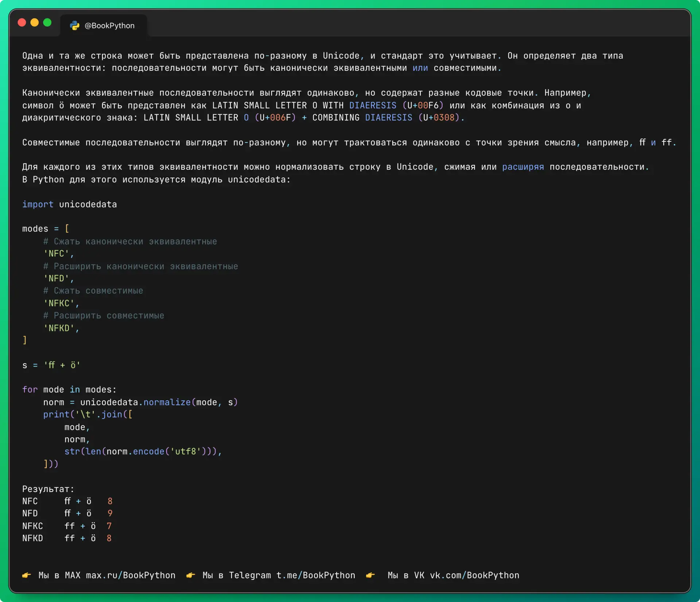Click the code point 'U+0308'
The height and width of the screenshot is (602, 700).
coord(439,118)
